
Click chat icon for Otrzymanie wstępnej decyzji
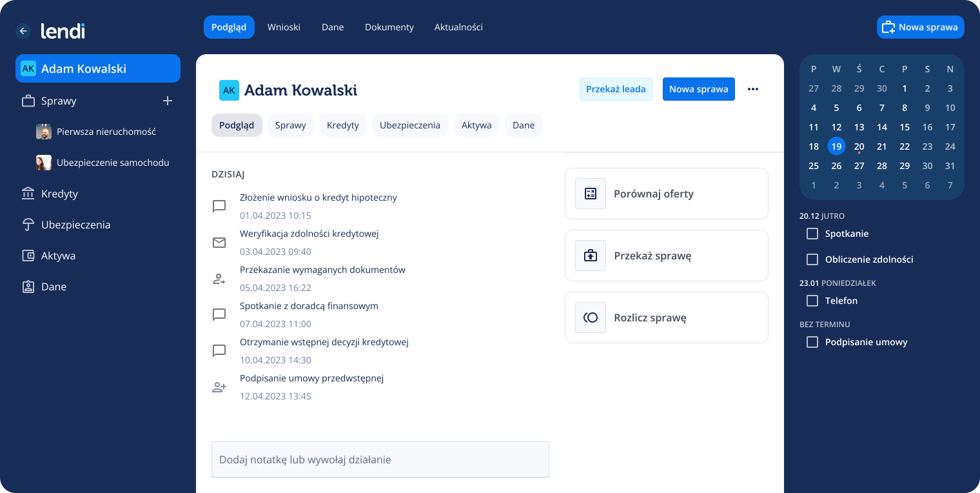[219, 351]
